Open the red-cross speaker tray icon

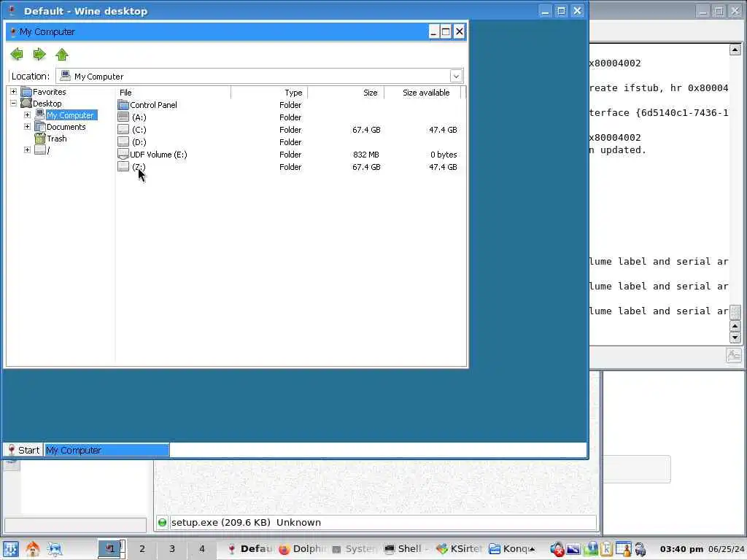click(x=557, y=549)
